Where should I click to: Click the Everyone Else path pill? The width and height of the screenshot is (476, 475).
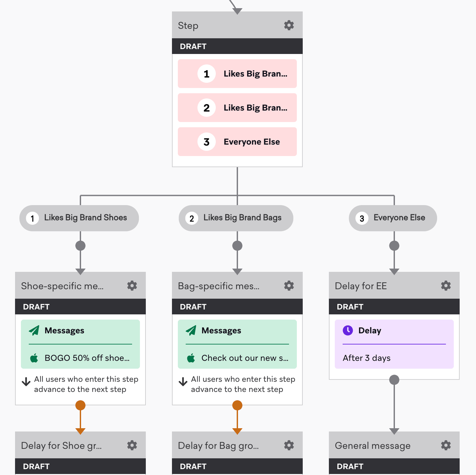393,218
